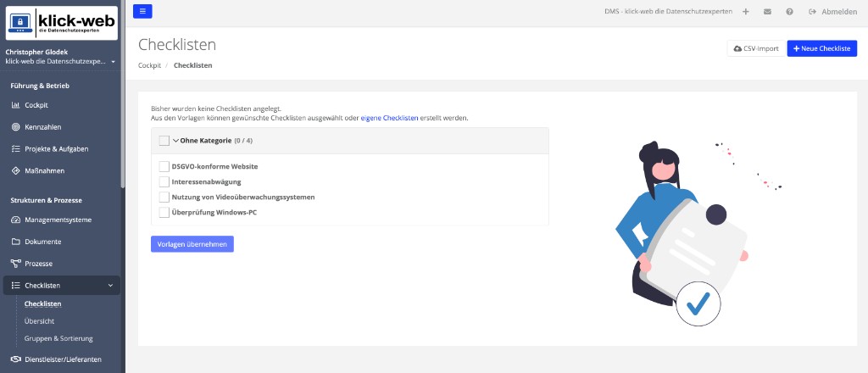This screenshot has height=373, width=868.
Task: Open Übersicht submenu item
Action: click(x=39, y=321)
